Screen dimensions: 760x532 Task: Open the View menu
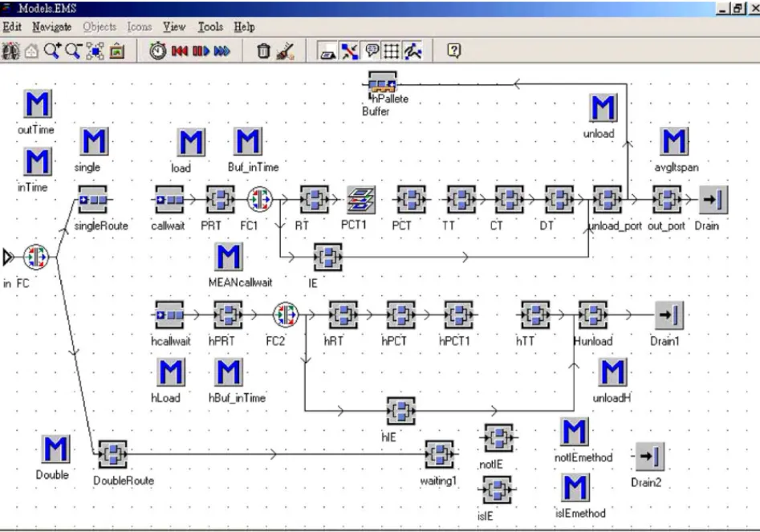coord(174,26)
